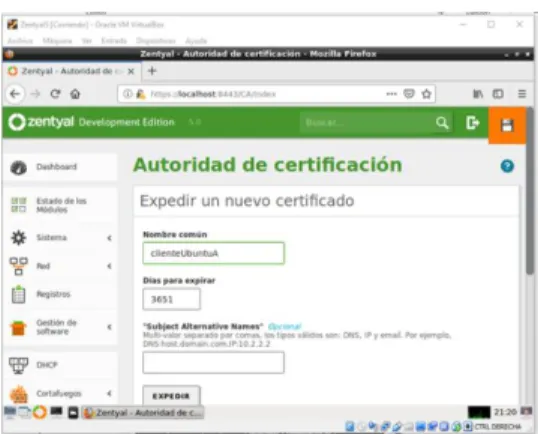
Task: Open the blue help question mark icon
Action: pyautogui.click(x=507, y=166)
